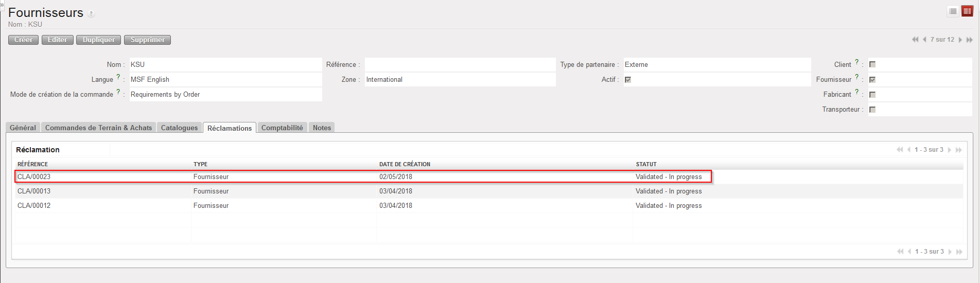Expand the sidebar with top-left chevron

(x=2, y=4)
